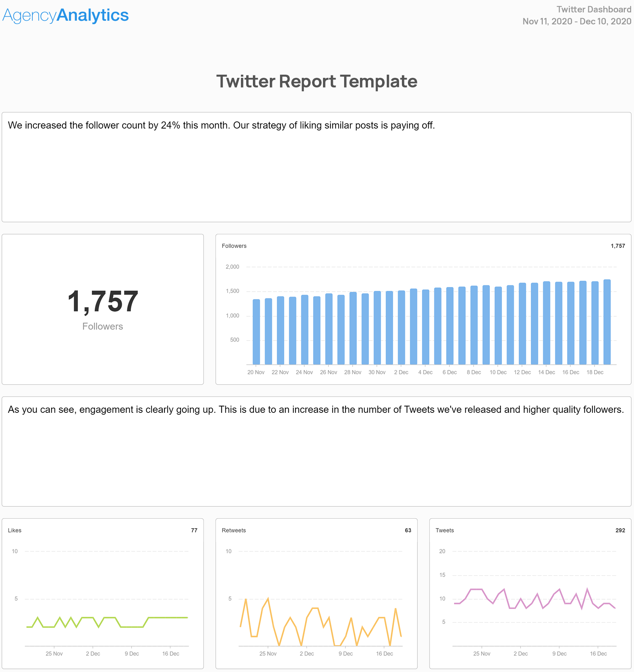This screenshot has height=672, width=634.
Task: Select the 28 Nov bar in Followers chart
Action: [x=353, y=328]
